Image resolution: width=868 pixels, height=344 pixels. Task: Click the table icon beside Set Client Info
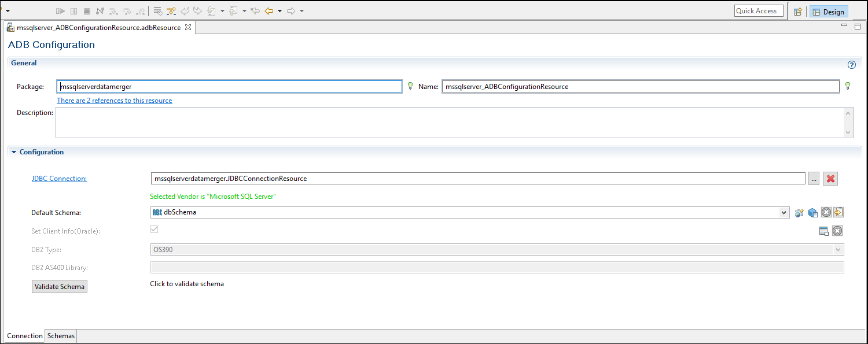coord(823,231)
